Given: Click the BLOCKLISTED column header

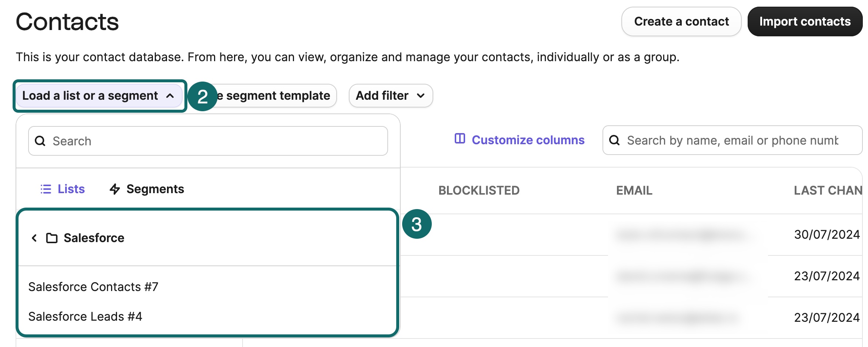Looking at the screenshot, I should [479, 191].
